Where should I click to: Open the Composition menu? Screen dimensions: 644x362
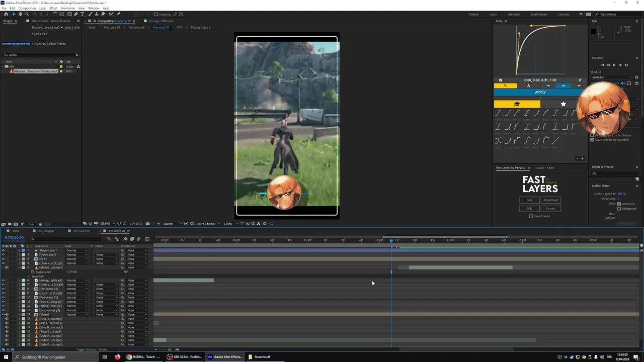(x=27, y=8)
